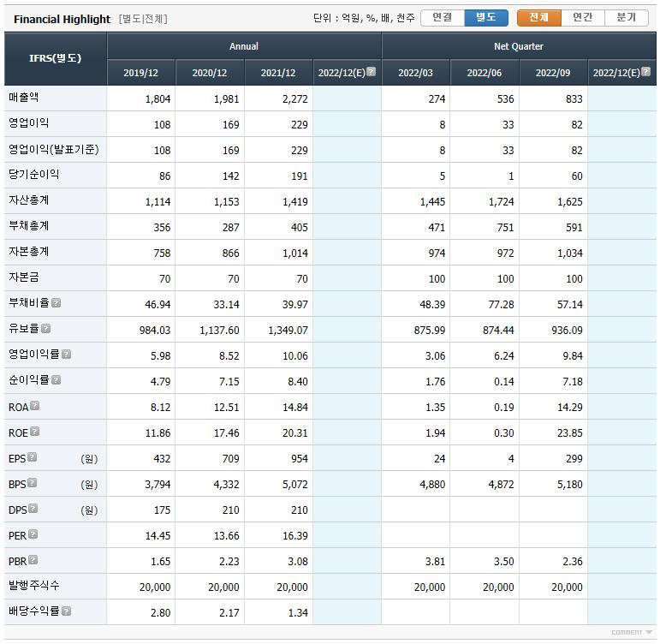Click PER value 16.39
This screenshot has height=644, width=660.
click(295, 536)
